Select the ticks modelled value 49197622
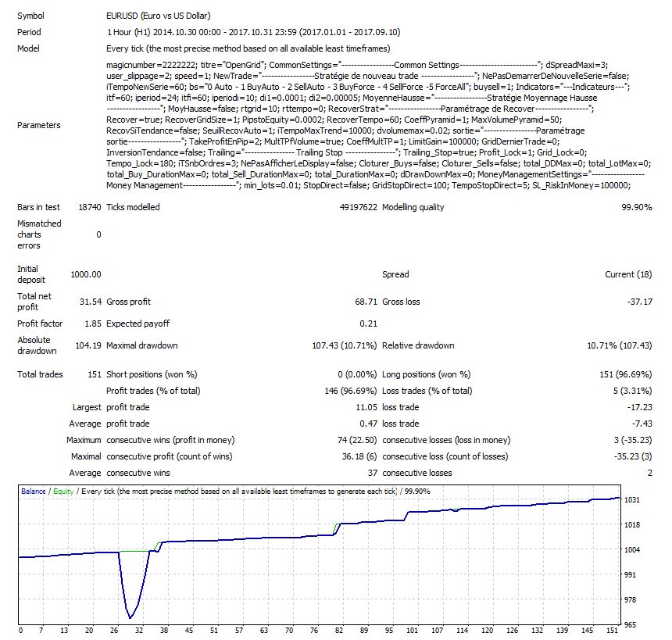This screenshot has height=640, width=672. pos(359,207)
